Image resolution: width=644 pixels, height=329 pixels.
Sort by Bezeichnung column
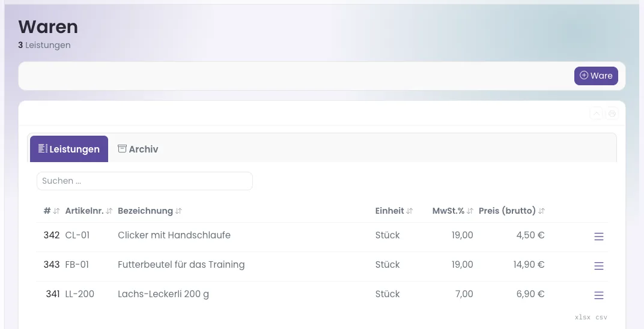[150, 211]
